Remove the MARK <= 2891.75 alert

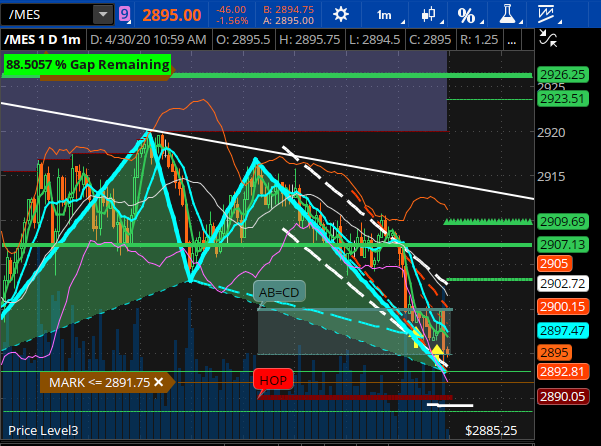click(x=159, y=382)
